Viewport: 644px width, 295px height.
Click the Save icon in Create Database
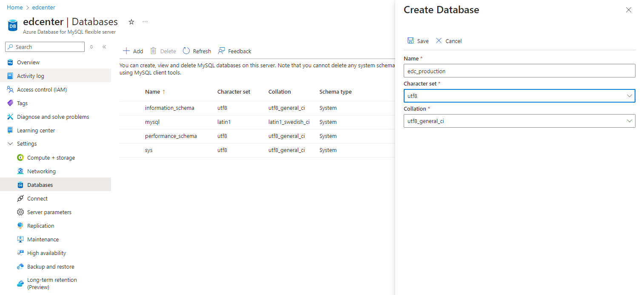[410, 41]
